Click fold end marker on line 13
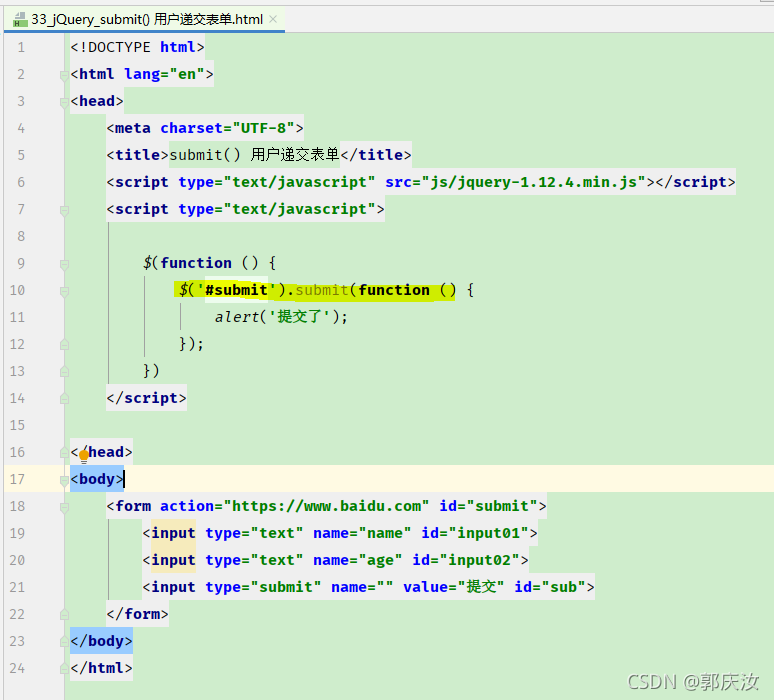Screen dimensions: 774x700 point(64,372)
